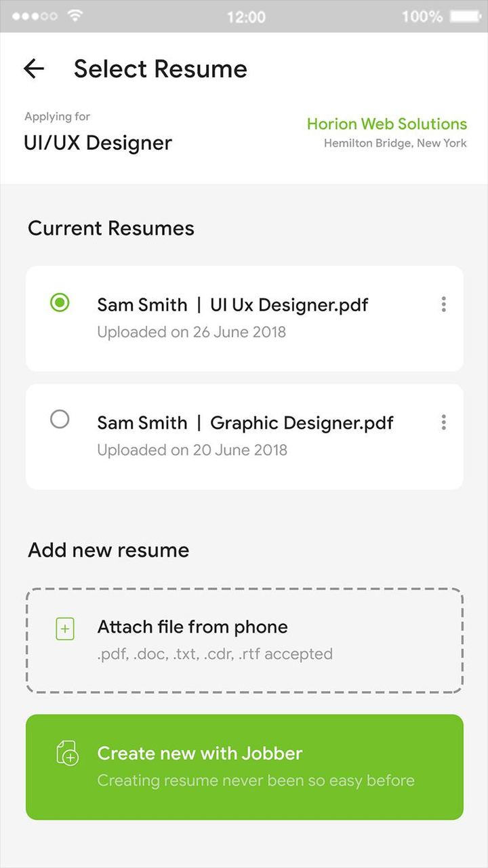Tap Hemilton Bridge, New York location
488x868 pixels.
pyautogui.click(x=395, y=143)
